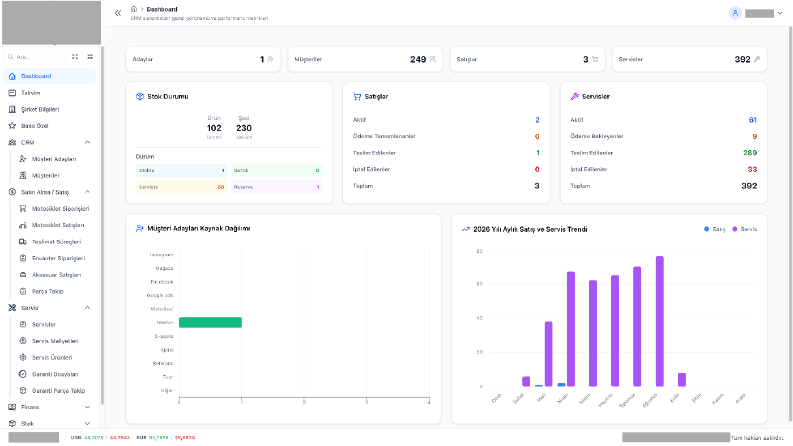Click the home icon in breadcrumb
The width and height of the screenshot is (793, 446).
coord(134,9)
